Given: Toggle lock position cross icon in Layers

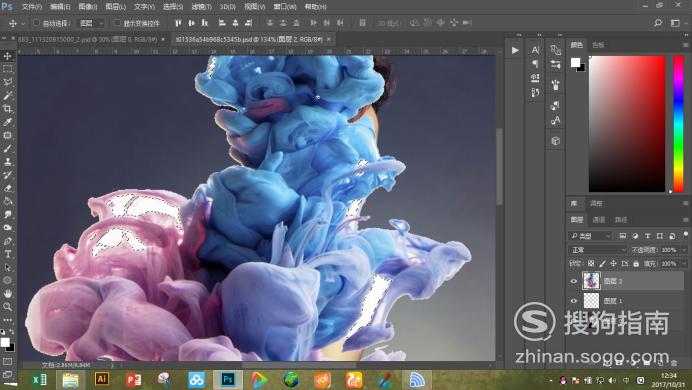Looking at the screenshot, I should pyautogui.click(x=613, y=263).
